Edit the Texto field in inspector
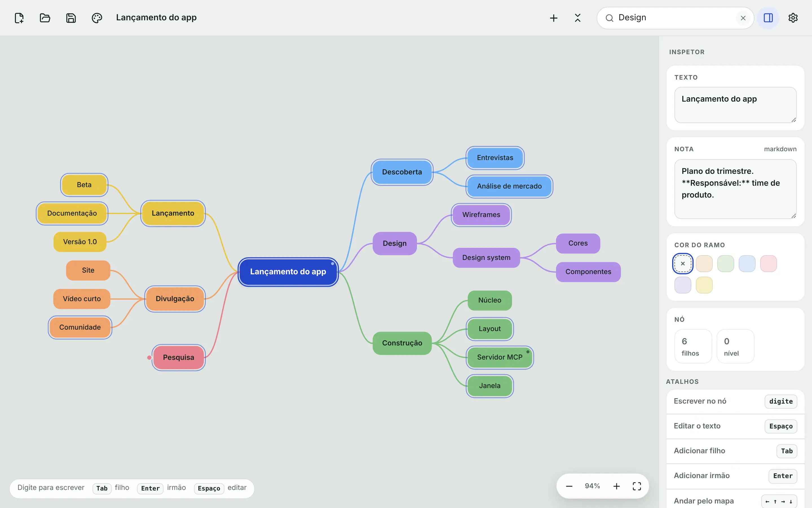812x508 pixels. click(x=735, y=105)
